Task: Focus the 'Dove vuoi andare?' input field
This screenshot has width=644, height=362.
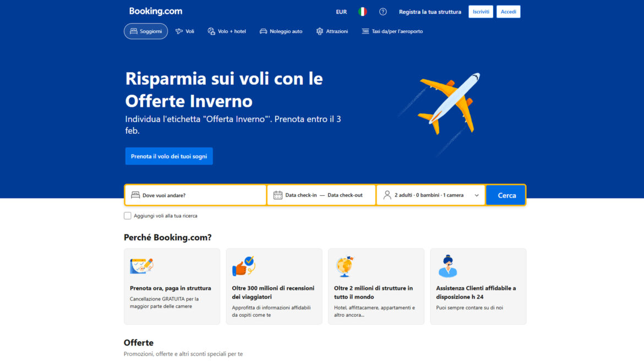Action: tap(195, 195)
